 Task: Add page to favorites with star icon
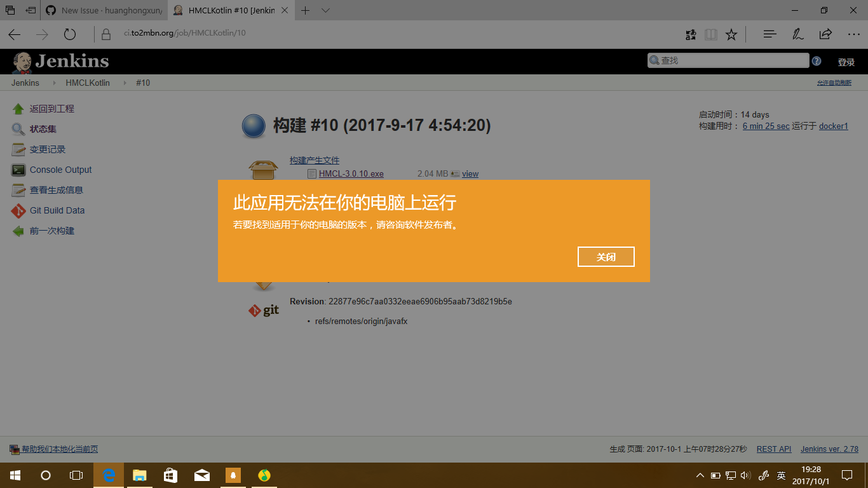pyautogui.click(x=731, y=34)
